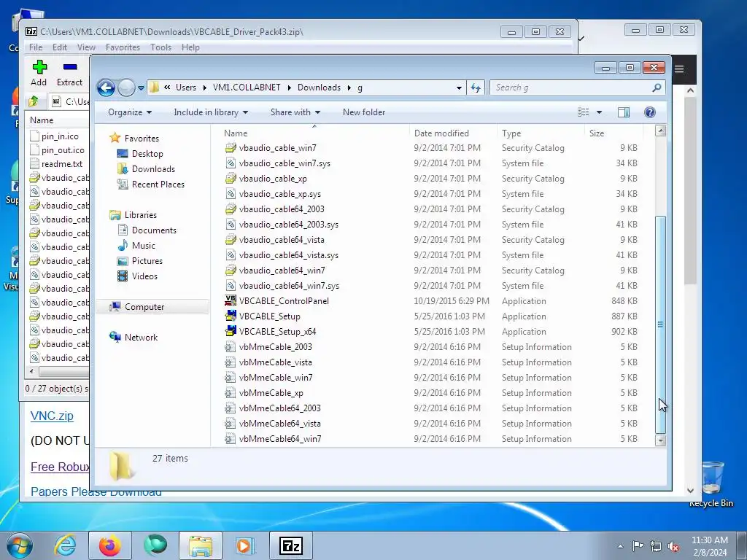Open the Tools menu in 7-Zip
Viewport: 747px width, 560px height.
tap(160, 47)
